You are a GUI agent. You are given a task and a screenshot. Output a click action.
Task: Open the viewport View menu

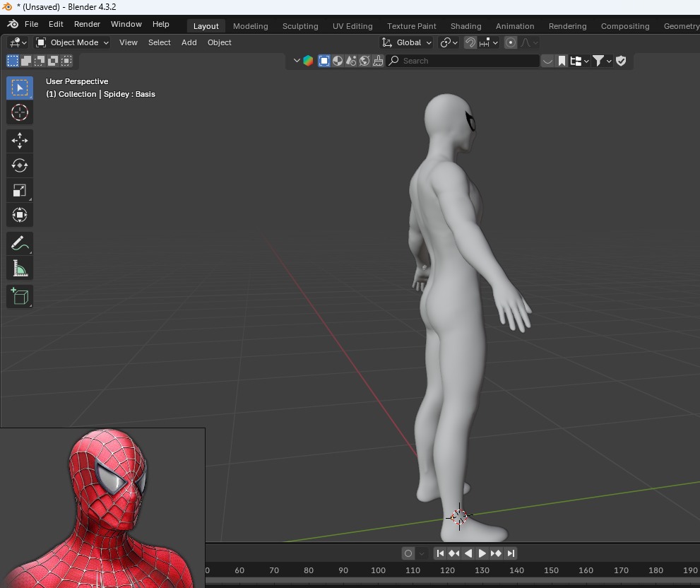point(128,42)
